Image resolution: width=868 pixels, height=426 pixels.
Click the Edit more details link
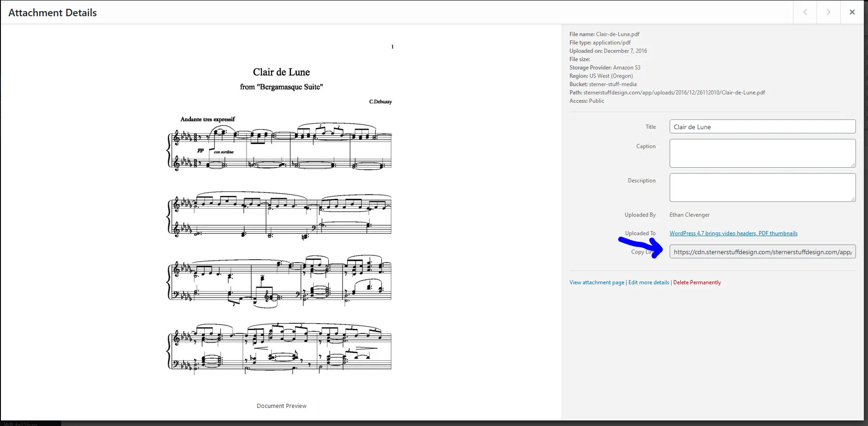pyautogui.click(x=648, y=282)
